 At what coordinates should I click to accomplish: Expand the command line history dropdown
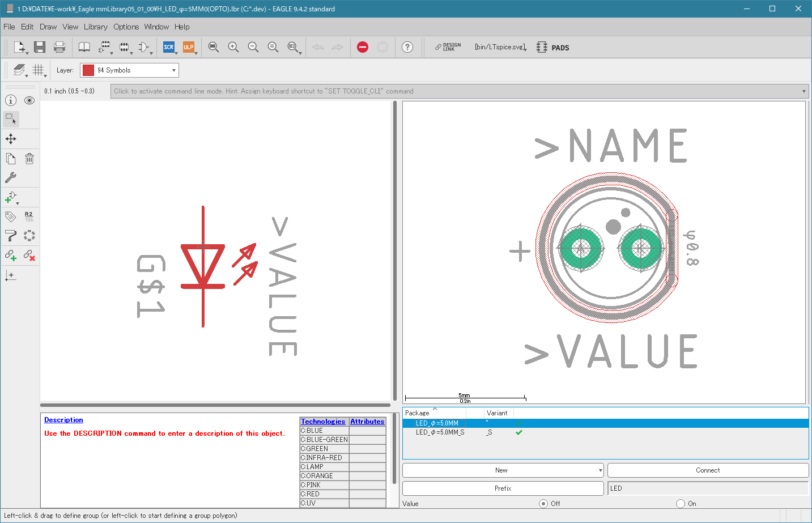[x=804, y=91]
